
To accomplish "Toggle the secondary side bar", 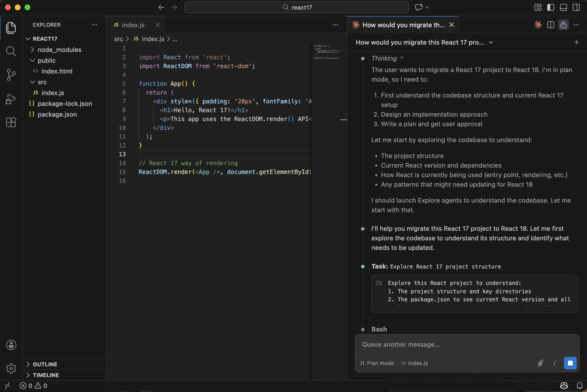I will [576, 8].
